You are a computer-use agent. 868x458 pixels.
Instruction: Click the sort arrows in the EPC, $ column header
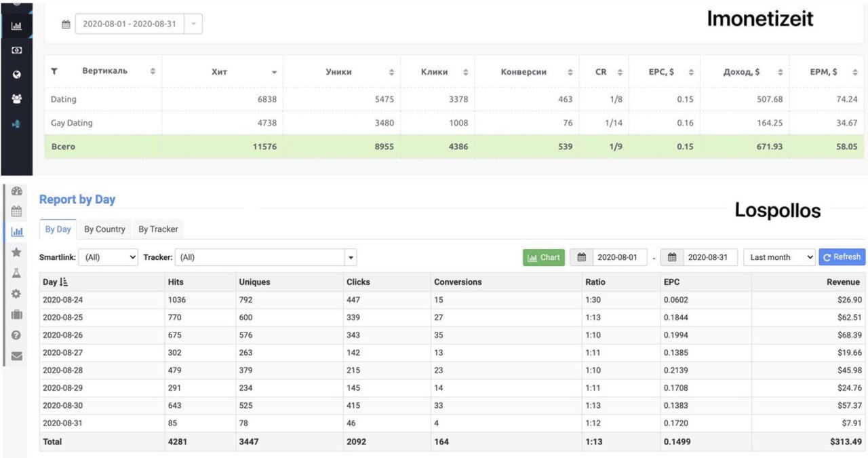[691, 72]
